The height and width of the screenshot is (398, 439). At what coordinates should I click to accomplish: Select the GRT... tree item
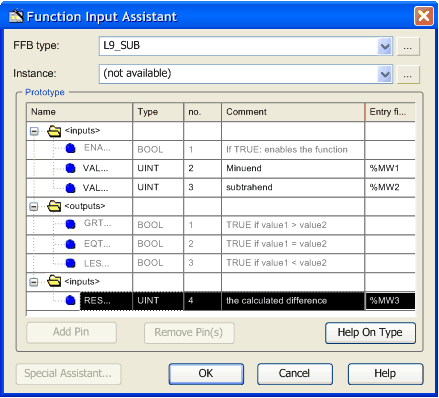(x=97, y=223)
